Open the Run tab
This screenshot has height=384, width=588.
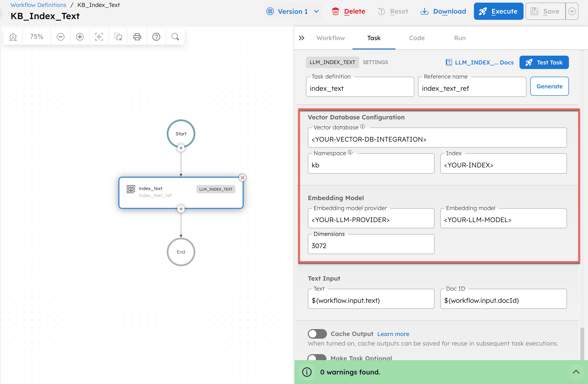coord(460,38)
